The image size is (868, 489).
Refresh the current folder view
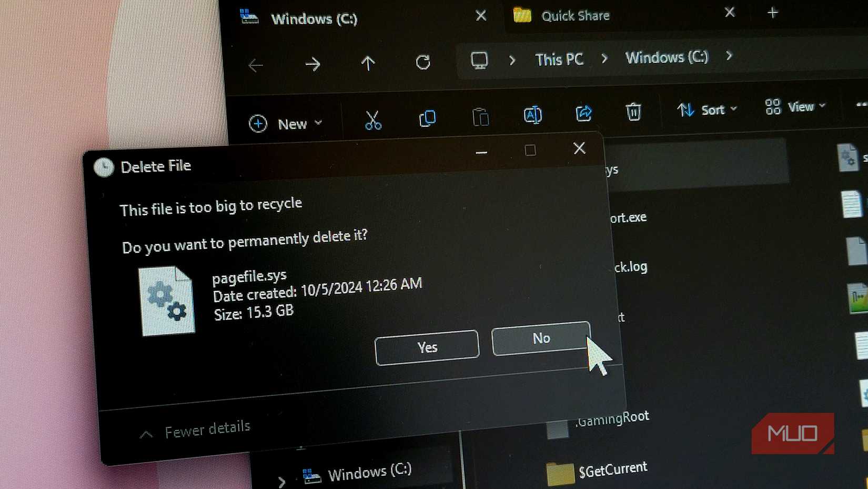423,62
